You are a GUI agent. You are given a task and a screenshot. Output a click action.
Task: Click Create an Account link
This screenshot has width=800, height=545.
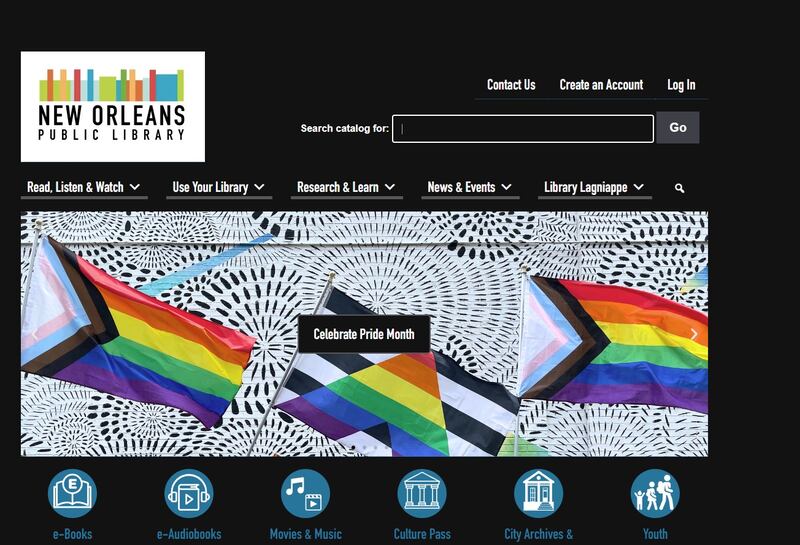click(601, 85)
